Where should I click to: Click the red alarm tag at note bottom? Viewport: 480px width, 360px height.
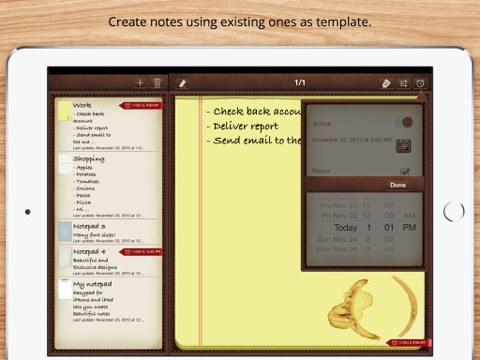pos(408,342)
